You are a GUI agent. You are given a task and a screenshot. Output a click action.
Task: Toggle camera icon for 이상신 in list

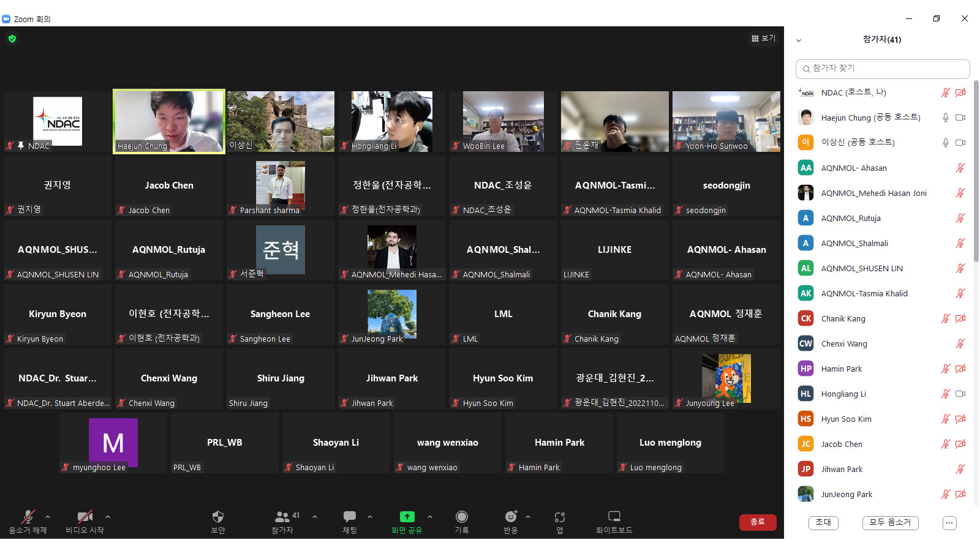tap(960, 143)
